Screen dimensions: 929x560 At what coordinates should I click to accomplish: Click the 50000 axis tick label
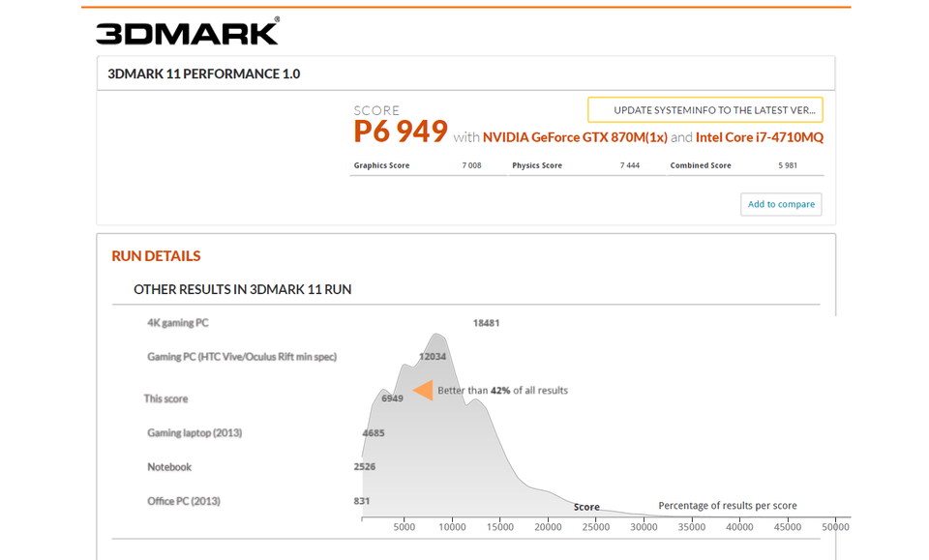point(835,527)
